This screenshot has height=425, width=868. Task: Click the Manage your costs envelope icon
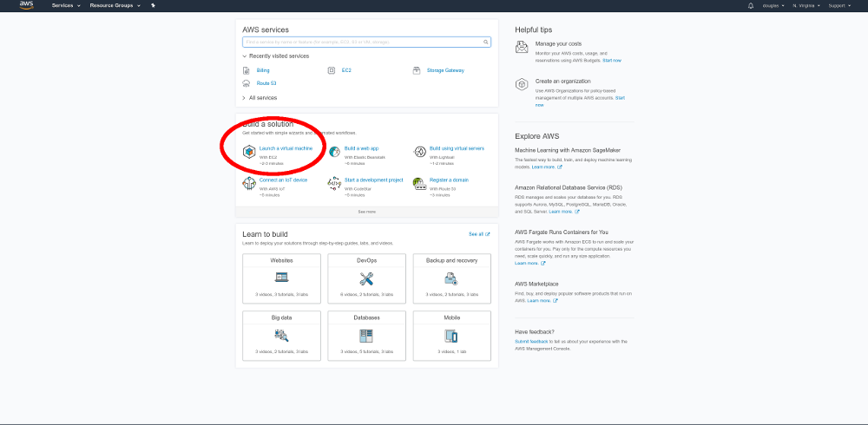click(522, 47)
